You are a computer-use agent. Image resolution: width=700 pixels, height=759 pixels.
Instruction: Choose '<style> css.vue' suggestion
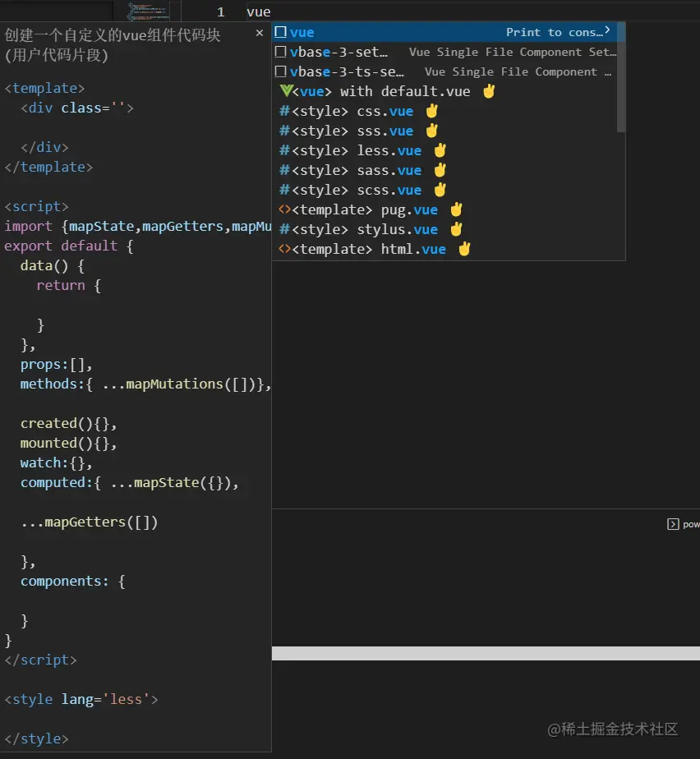click(444, 112)
